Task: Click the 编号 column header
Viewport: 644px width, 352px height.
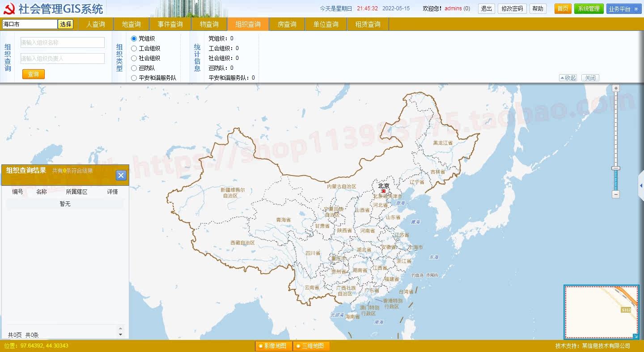Action: click(x=17, y=192)
